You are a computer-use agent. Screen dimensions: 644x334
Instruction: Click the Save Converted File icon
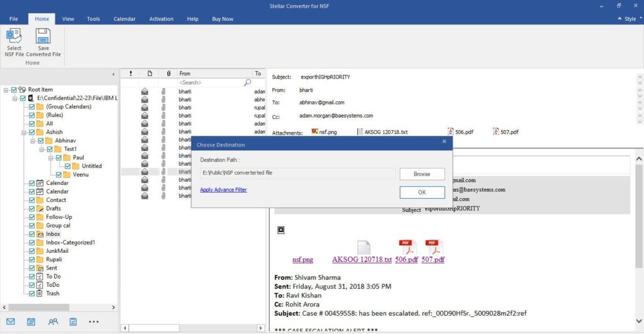pyautogui.click(x=43, y=36)
